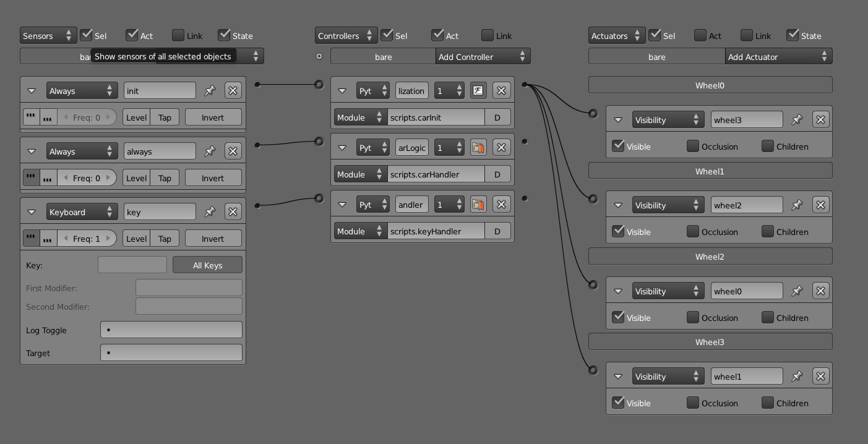Pin the init Always sensor

click(210, 90)
